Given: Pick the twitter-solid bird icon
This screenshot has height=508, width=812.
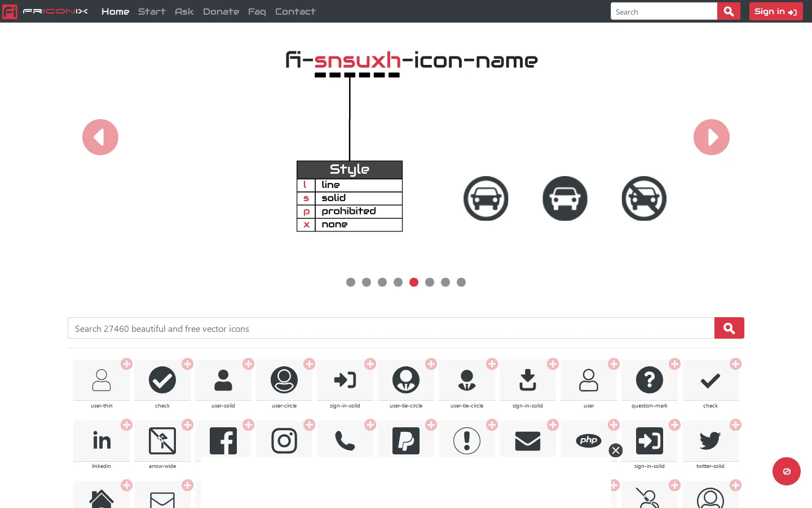Looking at the screenshot, I should click(x=710, y=441).
